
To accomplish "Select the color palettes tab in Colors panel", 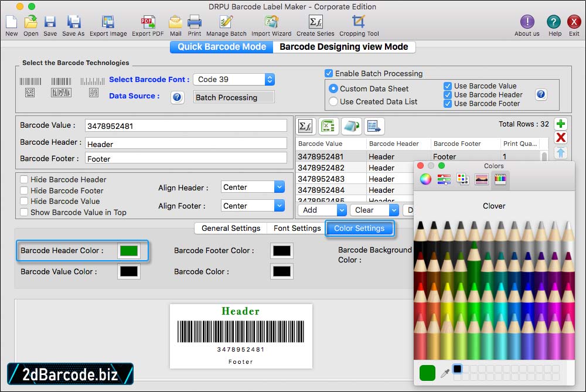I will point(463,179).
